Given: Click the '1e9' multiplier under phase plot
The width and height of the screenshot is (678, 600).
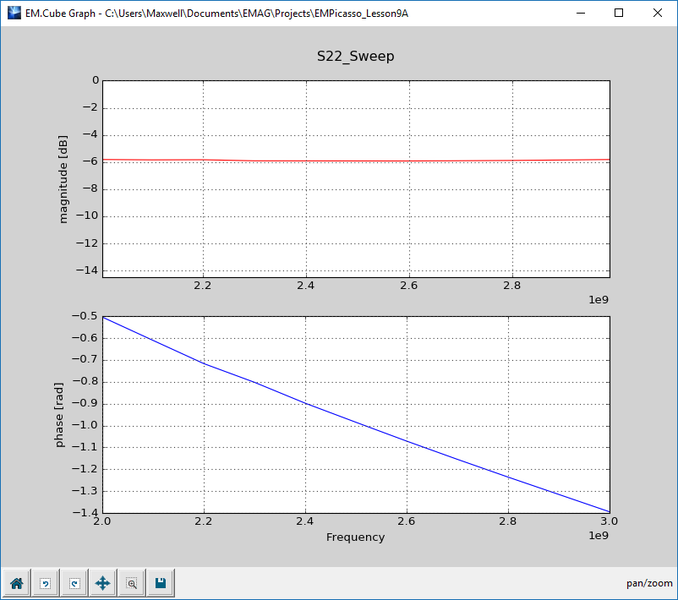Looking at the screenshot, I should click(x=598, y=536).
